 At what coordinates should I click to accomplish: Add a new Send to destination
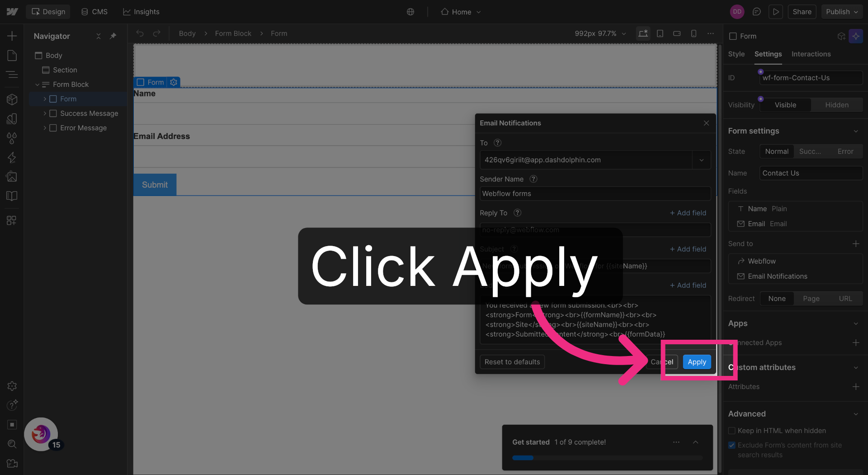click(856, 244)
